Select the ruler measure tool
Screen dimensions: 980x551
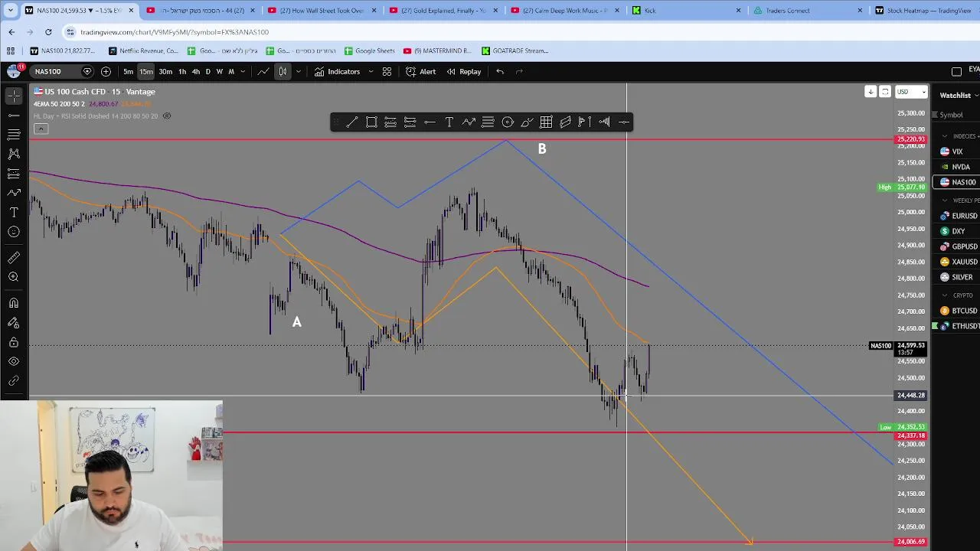(x=14, y=258)
